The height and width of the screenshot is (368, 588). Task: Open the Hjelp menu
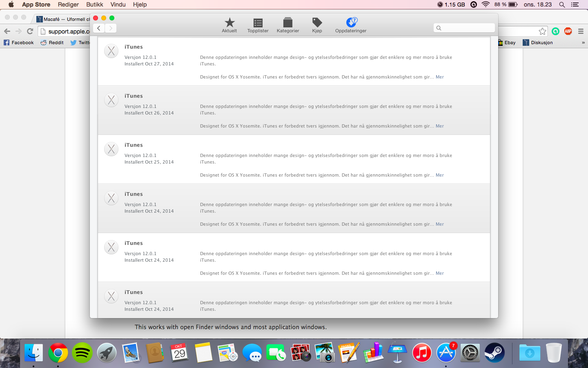tap(140, 4)
